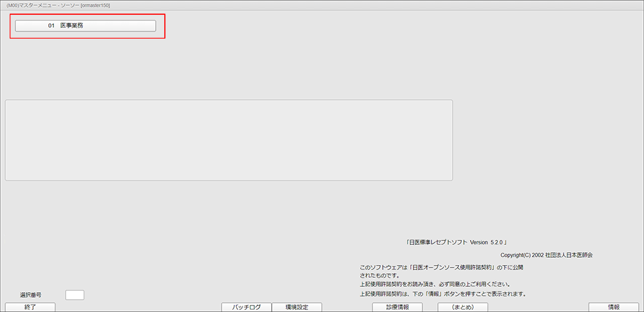Open the バッチログ button
This screenshot has height=312, width=644.
click(x=247, y=307)
